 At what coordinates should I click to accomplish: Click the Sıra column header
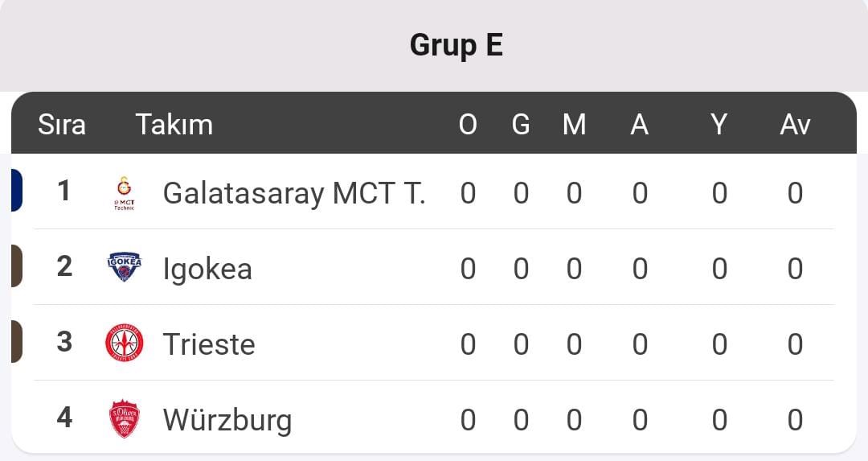61,125
